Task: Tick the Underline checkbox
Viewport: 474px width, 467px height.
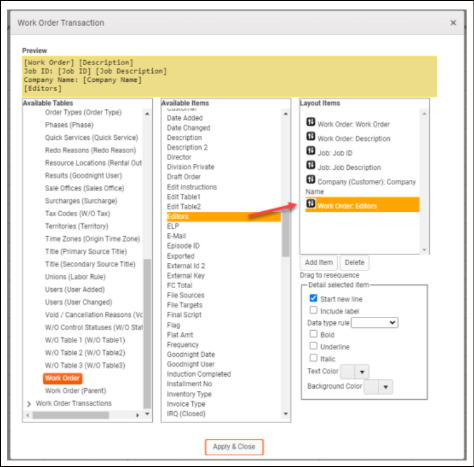Action: (313, 346)
